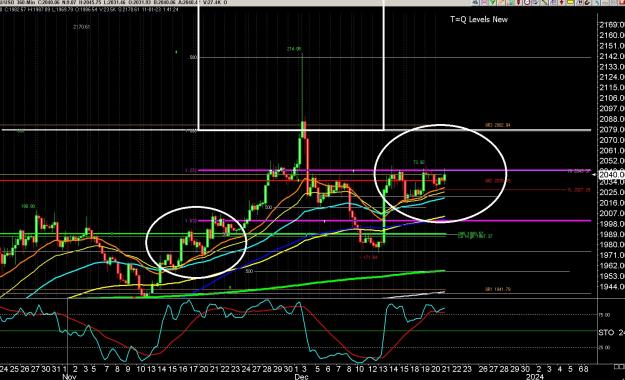Select the 2142.0 level on the price axis

point(612,56)
